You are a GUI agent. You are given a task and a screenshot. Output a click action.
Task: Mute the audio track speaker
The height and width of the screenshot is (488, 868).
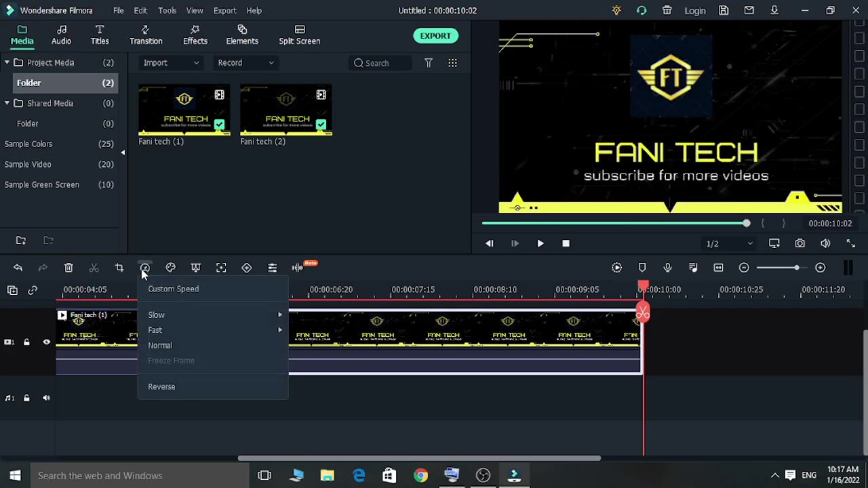click(47, 398)
